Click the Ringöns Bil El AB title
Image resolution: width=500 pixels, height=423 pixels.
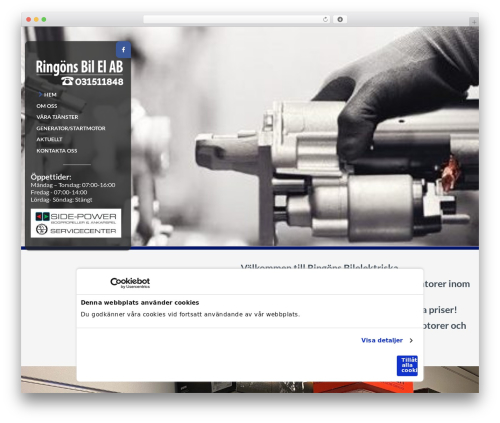pyautogui.click(x=79, y=67)
